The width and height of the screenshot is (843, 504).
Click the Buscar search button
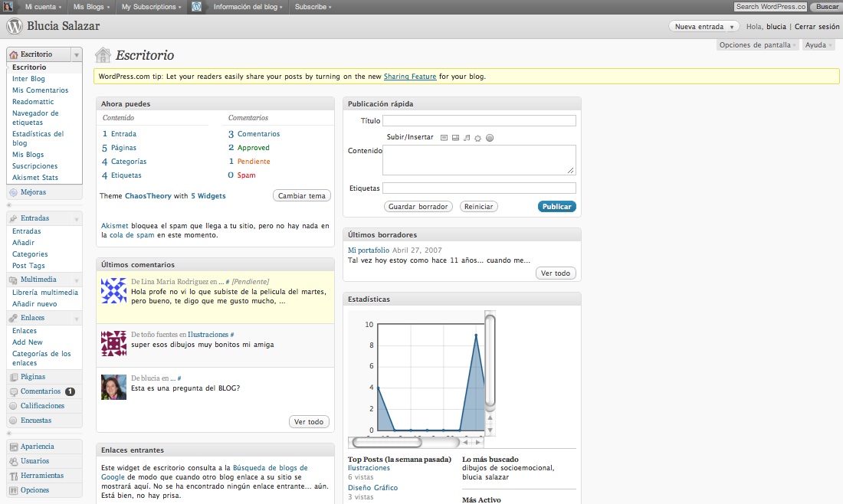(x=827, y=7)
